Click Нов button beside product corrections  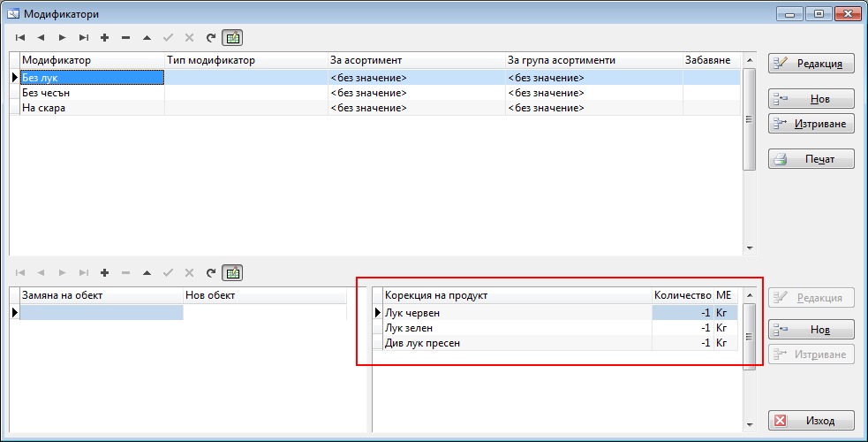[811, 330]
